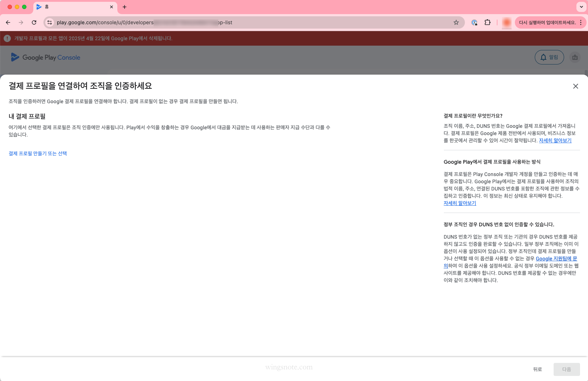The width and height of the screenshot is (588, 381).
Task: Click the dialog title 결제 프로필을 연결하여 조직을 인증하세요
Action: [80, 86]
